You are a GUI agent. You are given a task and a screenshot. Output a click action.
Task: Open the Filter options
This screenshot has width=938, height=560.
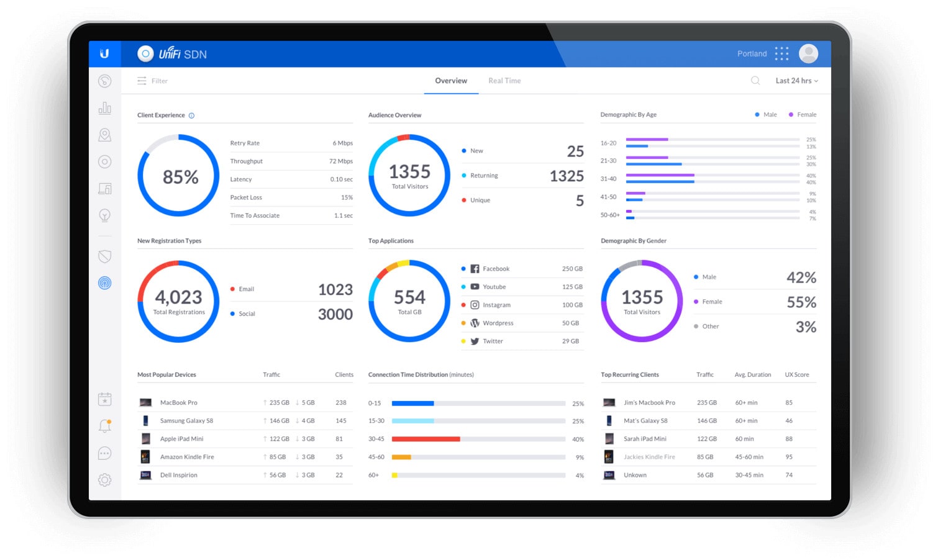coord(152,81)
